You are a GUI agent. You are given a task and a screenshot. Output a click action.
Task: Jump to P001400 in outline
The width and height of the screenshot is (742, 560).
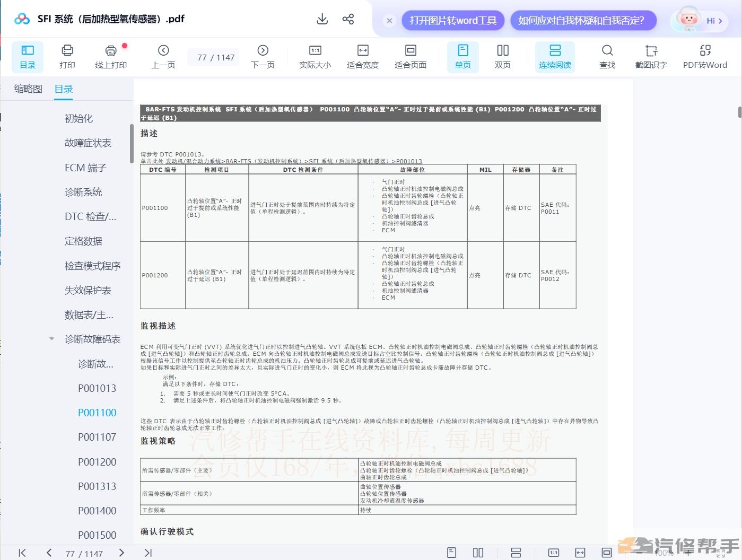[x=97, y=511]
